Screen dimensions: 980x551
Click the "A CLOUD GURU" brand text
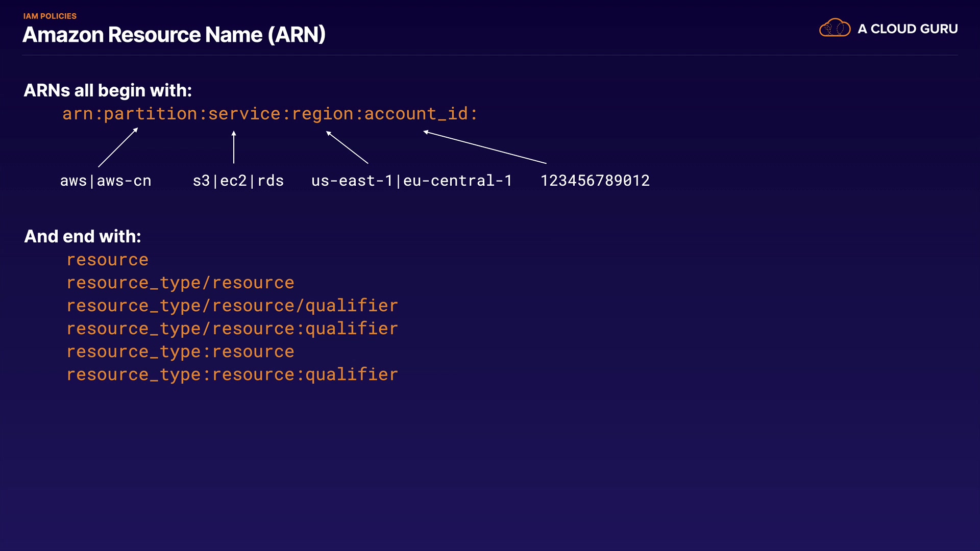tap(908, 29)
